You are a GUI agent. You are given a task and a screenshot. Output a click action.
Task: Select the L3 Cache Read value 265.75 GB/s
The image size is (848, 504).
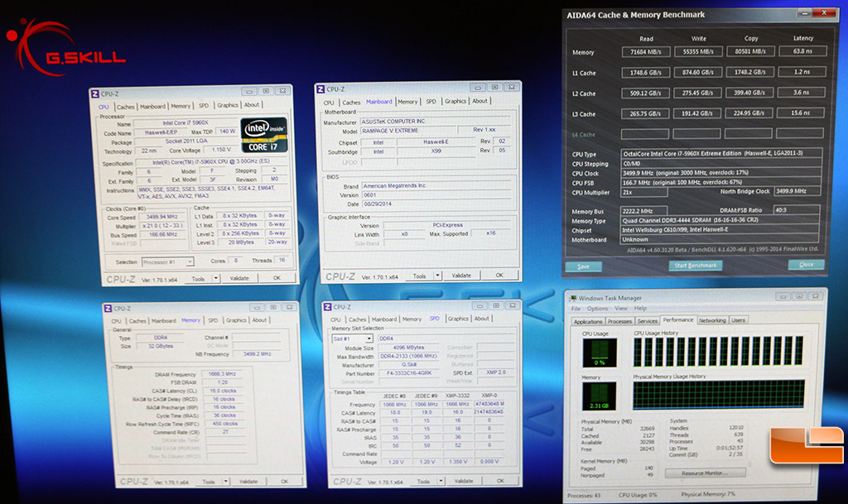coord(644,113)
